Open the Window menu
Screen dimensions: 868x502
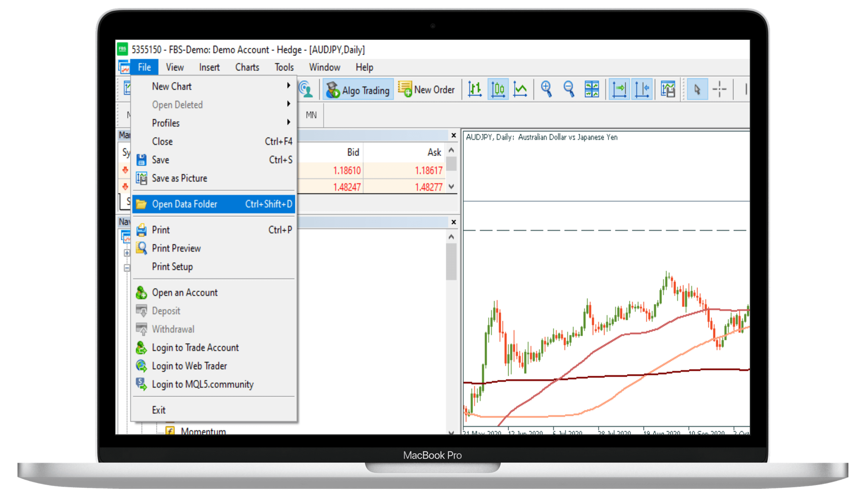tap(325, 67)
